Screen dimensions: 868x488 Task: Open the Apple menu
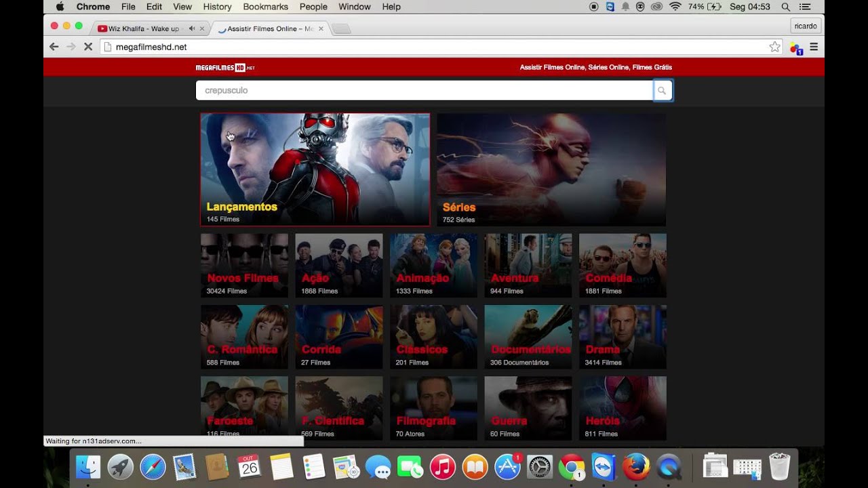click(x=60, y=7)
